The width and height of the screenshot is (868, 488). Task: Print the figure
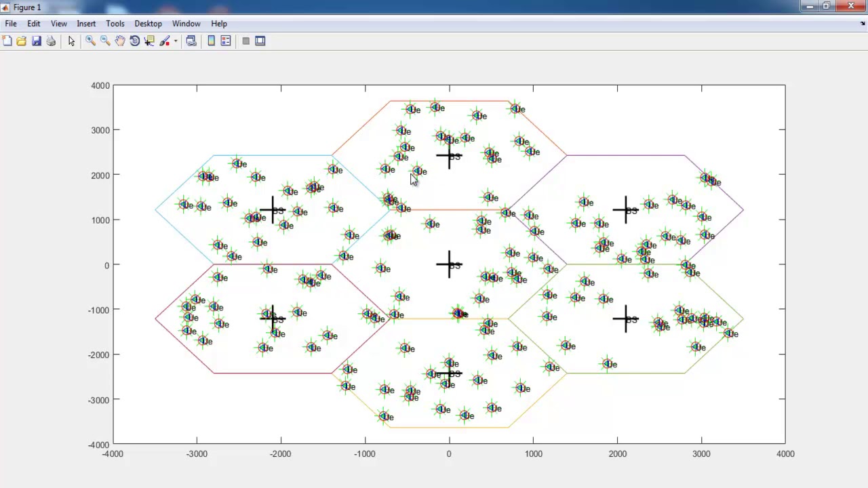click(51, 41)
